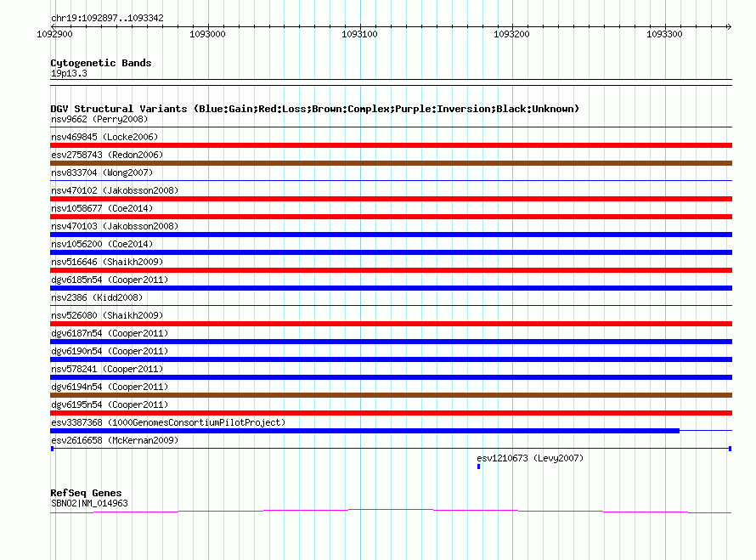Click the nsv833704 (Wong2007) label
This screenshot has height=560, width=756.
[102, 173]
